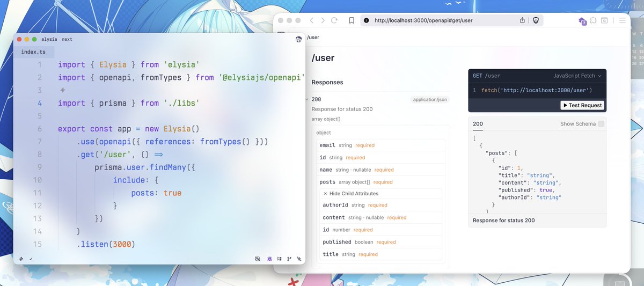Click the sparkle hint icon on line 3

point(63,90)
